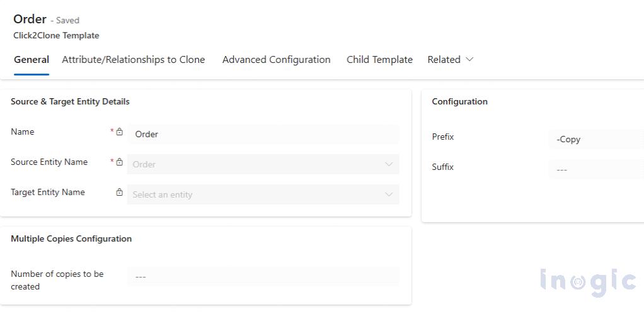Open the Target Entity Name 'Select an entity' dropdown
The width and height of the screenshot is (644, 314).
263,194
